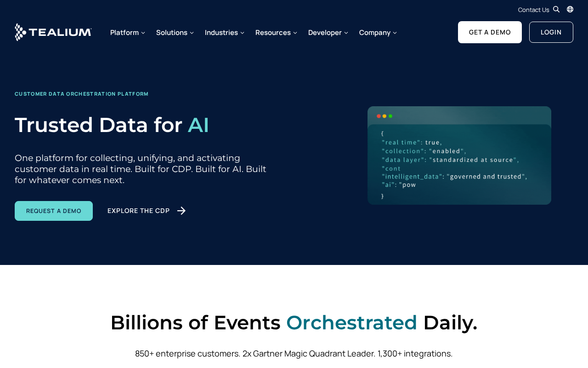Open the Resources nav item
This screenshot has width=588, height=368.
pos(273,32)
